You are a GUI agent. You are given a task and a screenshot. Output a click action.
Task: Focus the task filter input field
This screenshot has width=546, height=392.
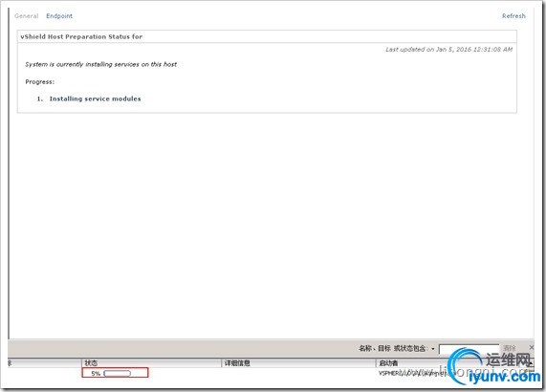click(x=470, y=349)
